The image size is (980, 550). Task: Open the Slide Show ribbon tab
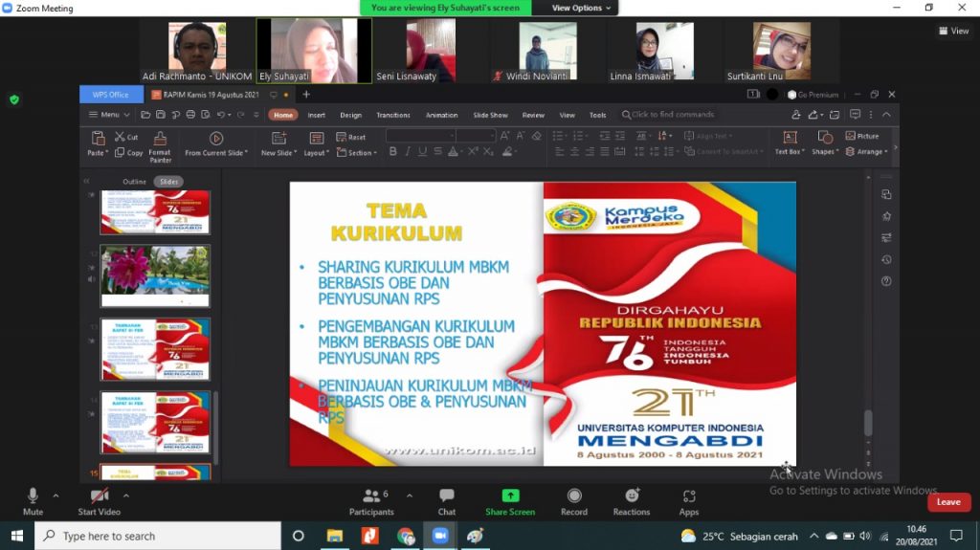(491, 115)
